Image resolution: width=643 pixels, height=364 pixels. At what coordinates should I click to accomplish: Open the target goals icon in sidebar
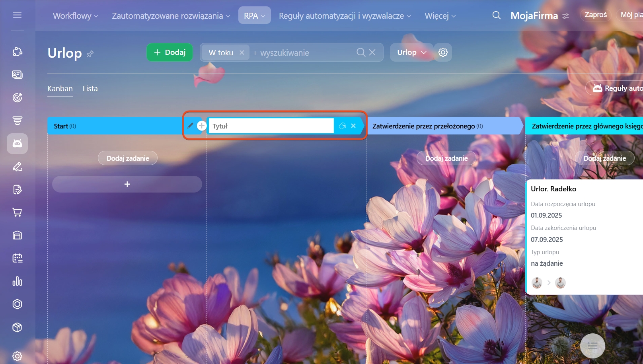click(17, 97)
